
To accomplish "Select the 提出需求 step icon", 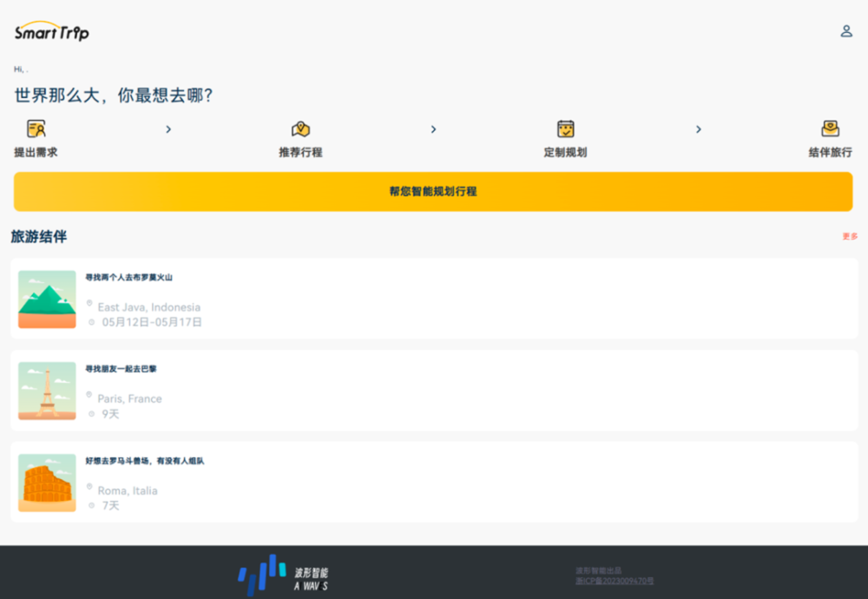I will coord(36,128).
